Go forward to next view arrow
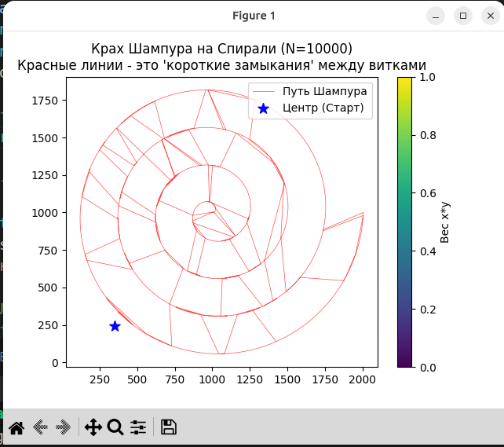 pos(64,427)
